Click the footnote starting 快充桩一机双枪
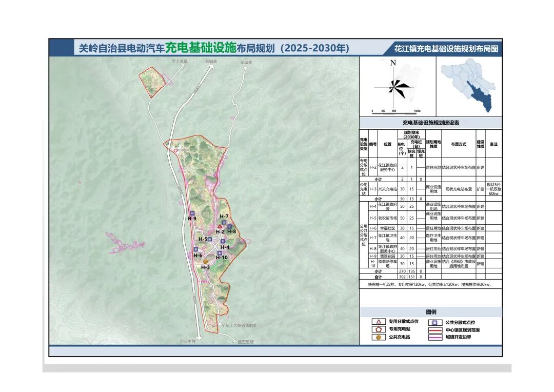This screenshot has height=392, width=554. (x=429, y=284)
